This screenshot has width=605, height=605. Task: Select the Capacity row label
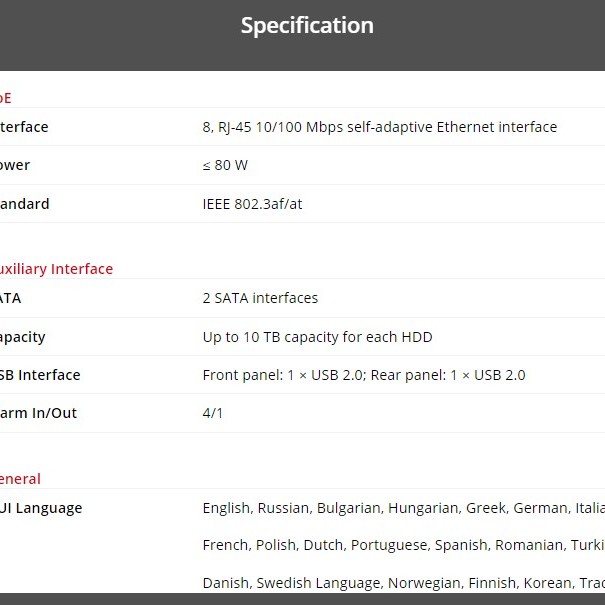point(23,337)
